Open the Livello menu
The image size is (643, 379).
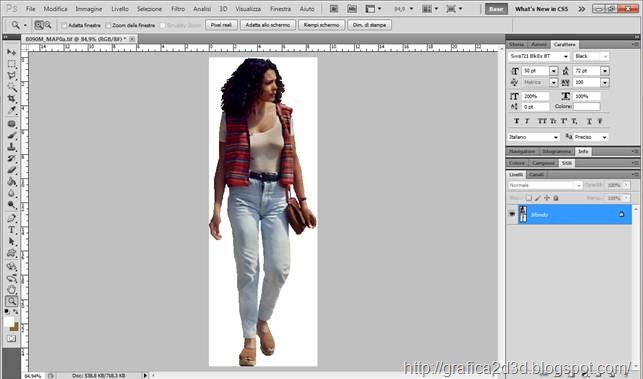click(x=120, y=9)
